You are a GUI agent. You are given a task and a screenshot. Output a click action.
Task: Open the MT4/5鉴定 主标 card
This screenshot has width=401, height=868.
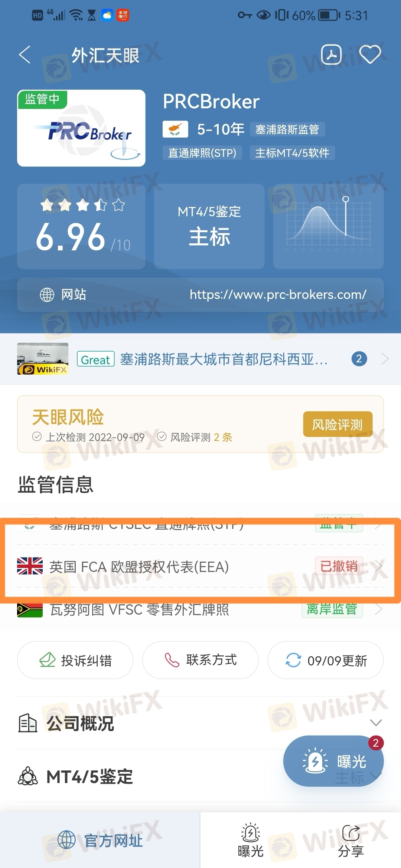click(x=209, y=226)
